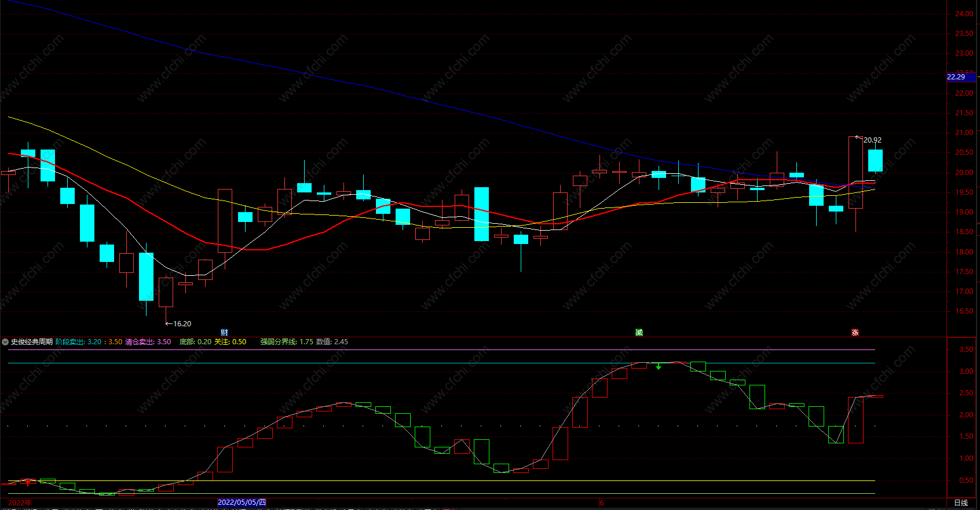
Task: Click the 1.50 indicator axis label
Action: (966, 436)
